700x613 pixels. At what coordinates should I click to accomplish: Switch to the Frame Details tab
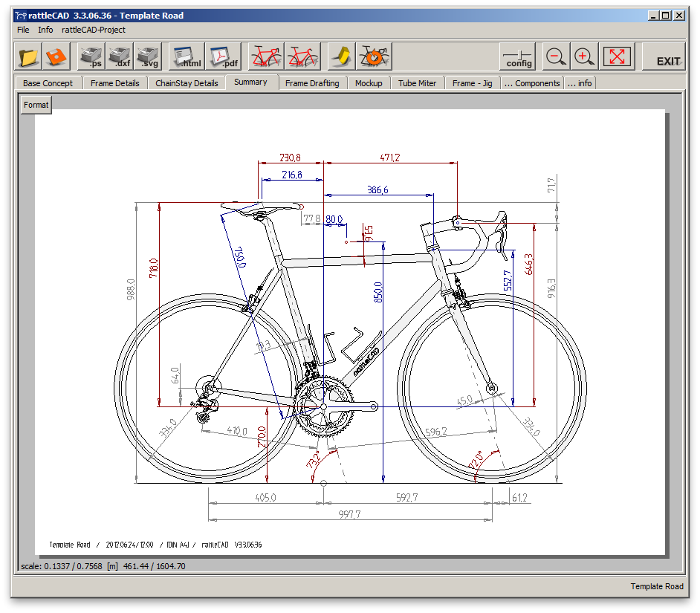115,83
